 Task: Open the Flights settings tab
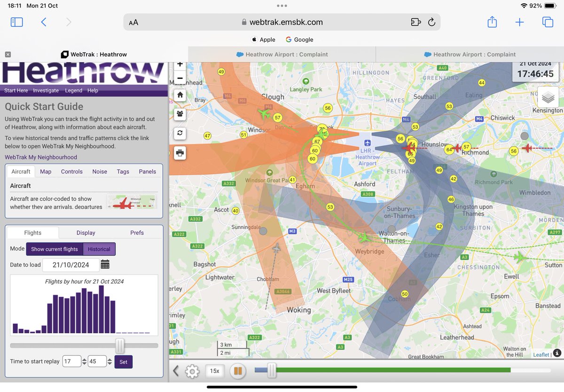(x=33, y=233)
